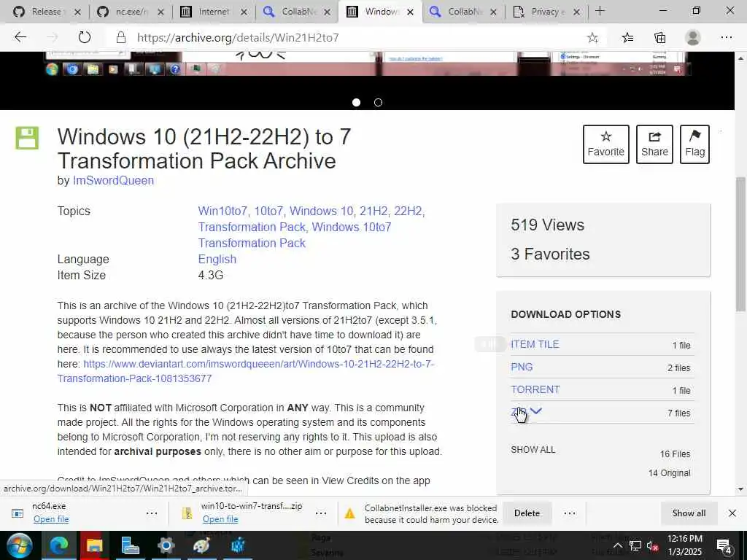747x560 pixels.
Task: Open the notification center icon
Action: coord(724,545)
